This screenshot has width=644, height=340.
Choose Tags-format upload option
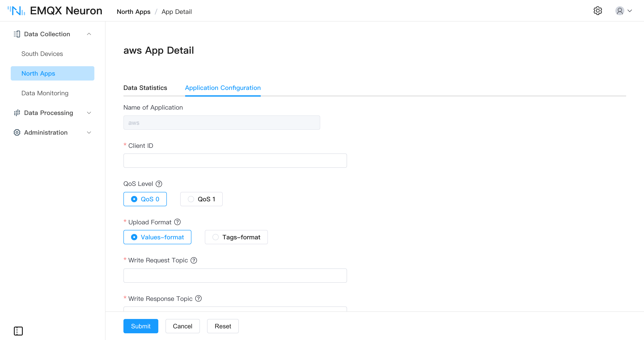tap(236, 237)
